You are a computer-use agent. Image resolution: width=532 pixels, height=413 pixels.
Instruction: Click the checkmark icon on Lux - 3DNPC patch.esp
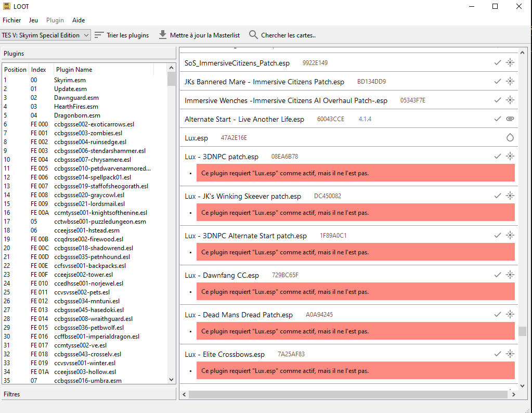click(498, 156)
